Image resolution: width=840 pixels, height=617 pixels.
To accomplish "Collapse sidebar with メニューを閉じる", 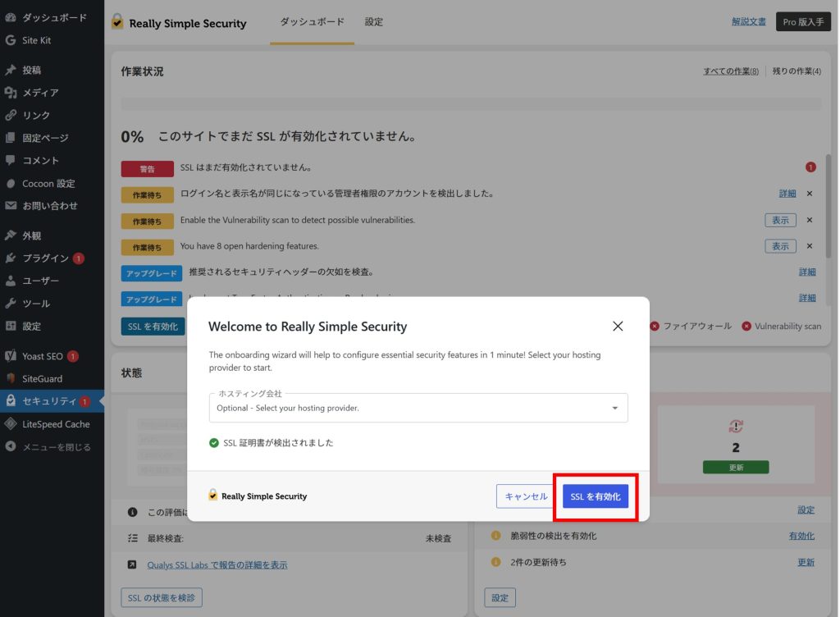I will (56, 447).
